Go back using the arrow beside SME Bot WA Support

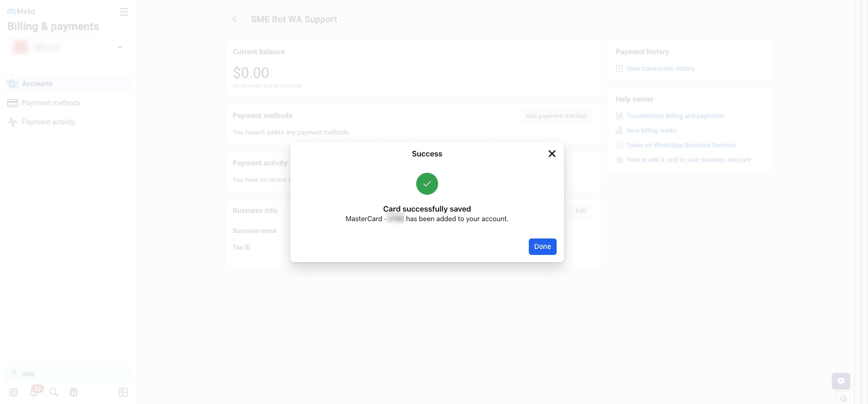[234, 19]
